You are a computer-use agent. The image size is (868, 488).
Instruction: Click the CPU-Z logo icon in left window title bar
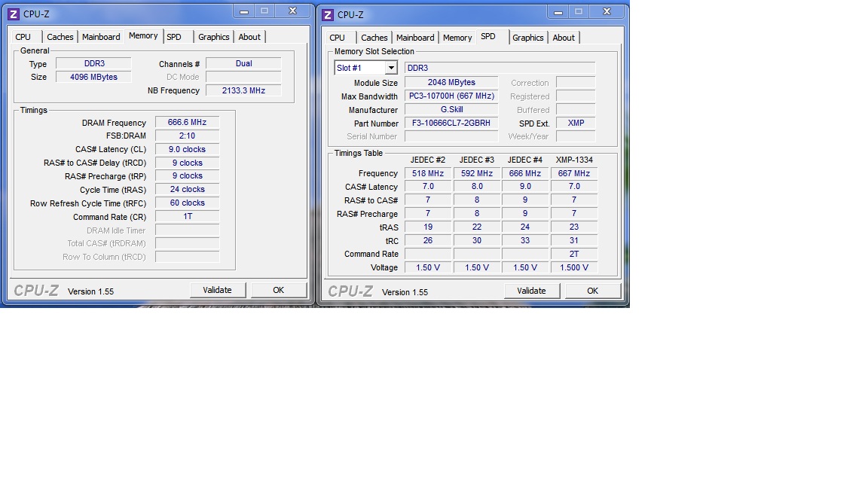pyautogui.click(x=14, y=14)
